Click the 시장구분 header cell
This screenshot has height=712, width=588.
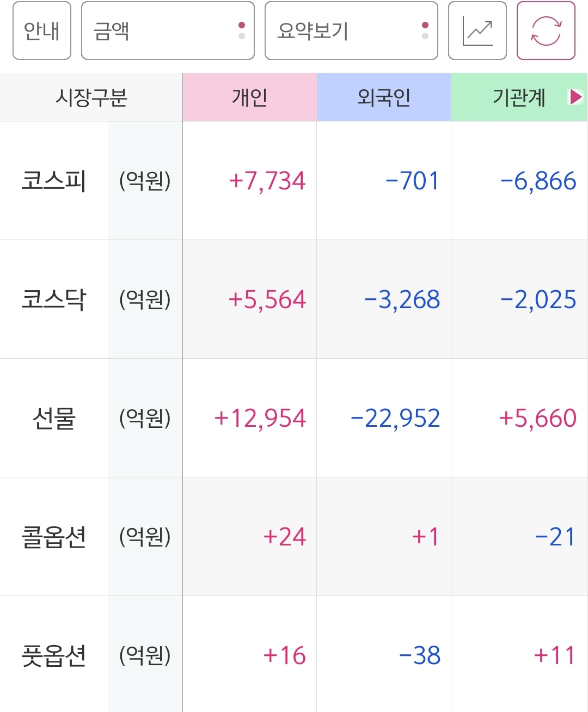(91, 97)
